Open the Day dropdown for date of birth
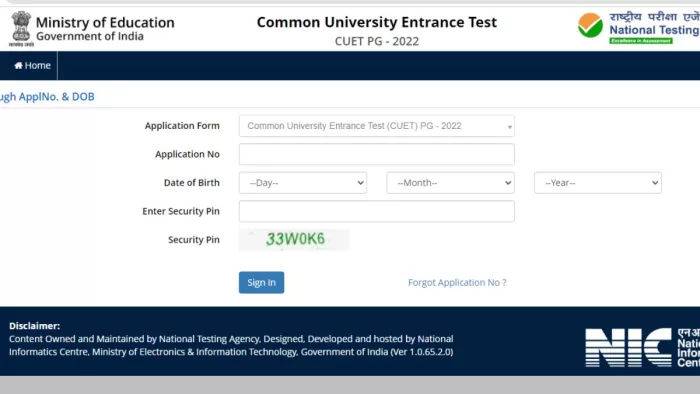 coord(303,183)
